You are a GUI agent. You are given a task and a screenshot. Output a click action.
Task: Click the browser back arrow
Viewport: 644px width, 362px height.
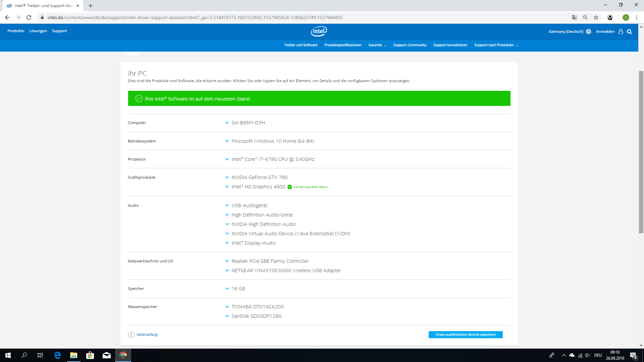pos(7,17)
